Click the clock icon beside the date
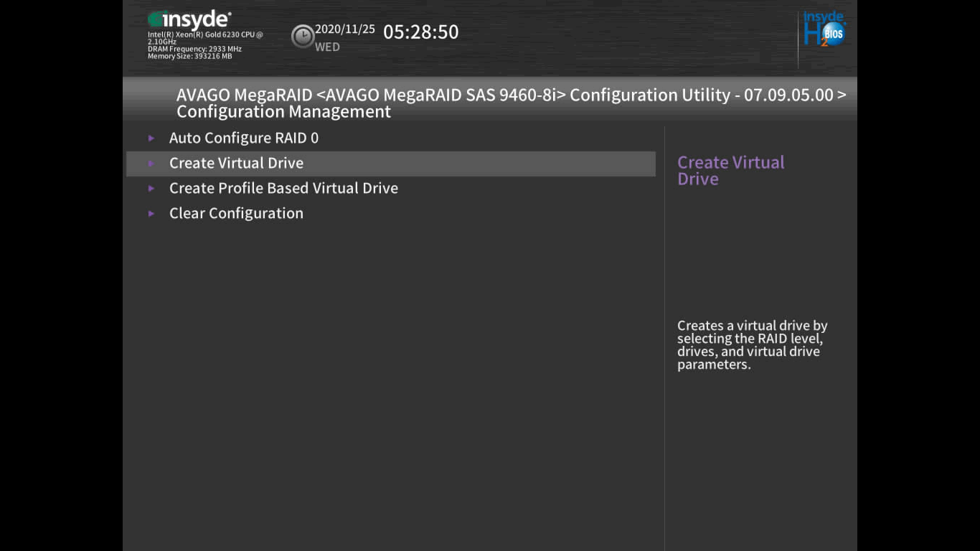The image size is (980, 551). 303,36
